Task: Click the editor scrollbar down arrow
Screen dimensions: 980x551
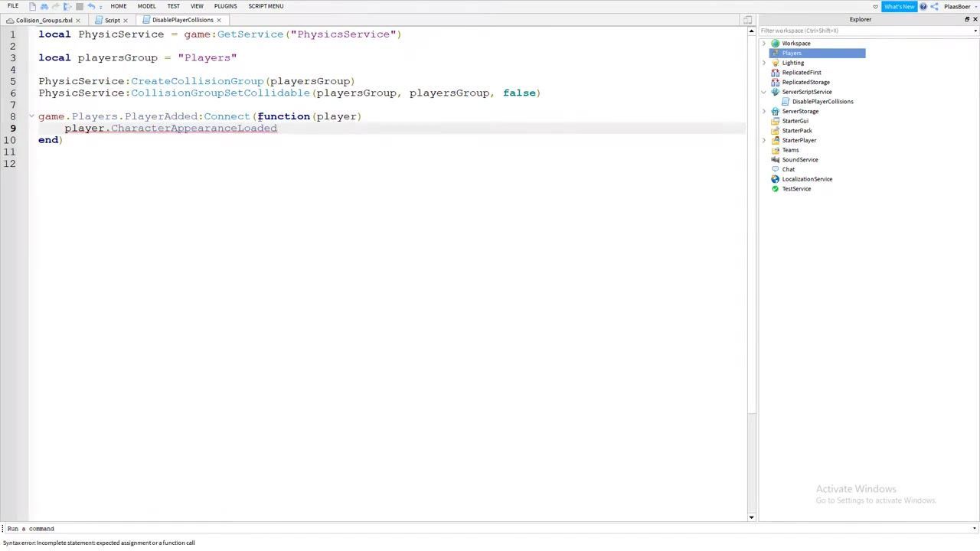Action: click(751, 517)
